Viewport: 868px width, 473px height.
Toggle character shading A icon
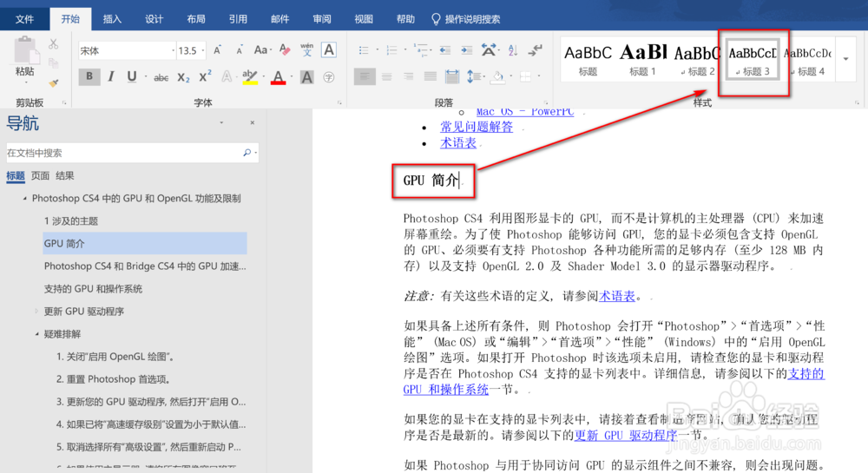point(306,77)
